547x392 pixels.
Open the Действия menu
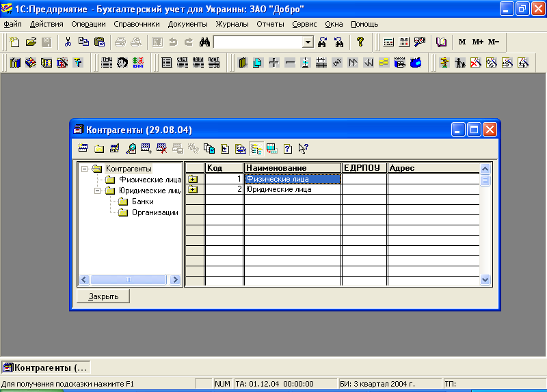[x=46, y=24]
